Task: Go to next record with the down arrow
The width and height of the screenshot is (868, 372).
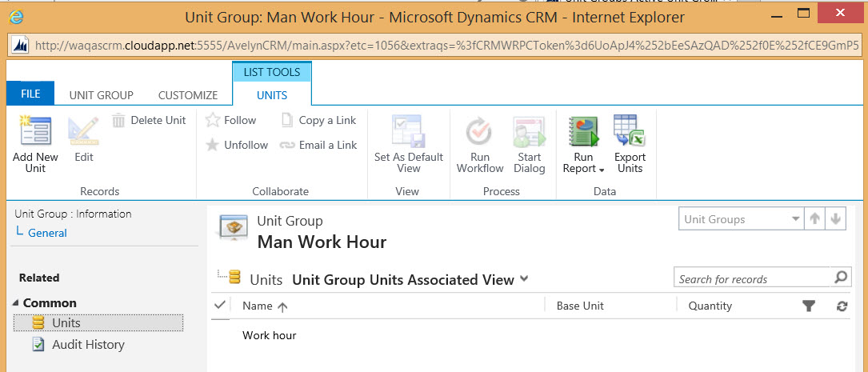Action: (x=835, y=219)
